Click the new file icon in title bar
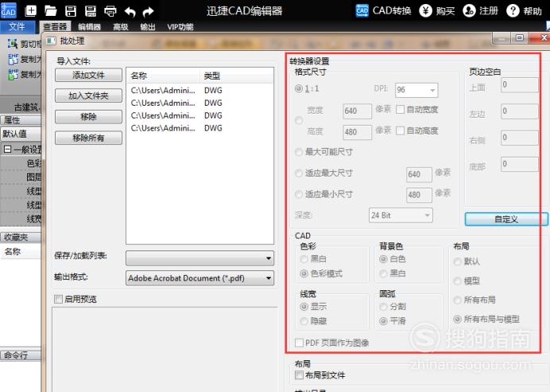The height and width of the screenshot is (392, 550). pos(30,11)
